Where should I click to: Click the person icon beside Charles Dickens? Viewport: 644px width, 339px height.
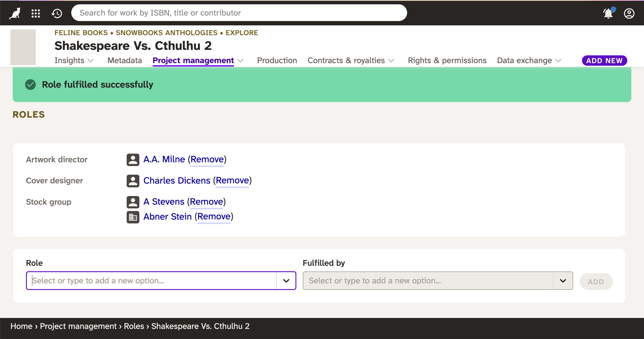pyautogui.click(x=133, y=181)
